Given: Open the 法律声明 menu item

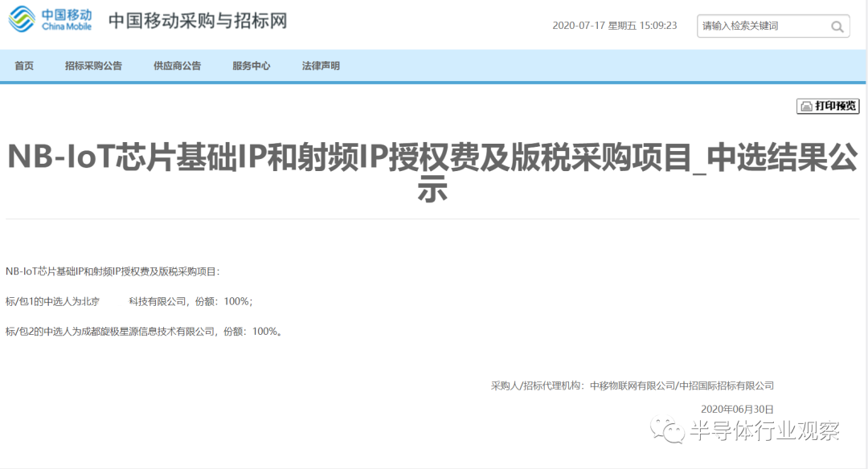Looking at the screenshot, I should 321,66.
